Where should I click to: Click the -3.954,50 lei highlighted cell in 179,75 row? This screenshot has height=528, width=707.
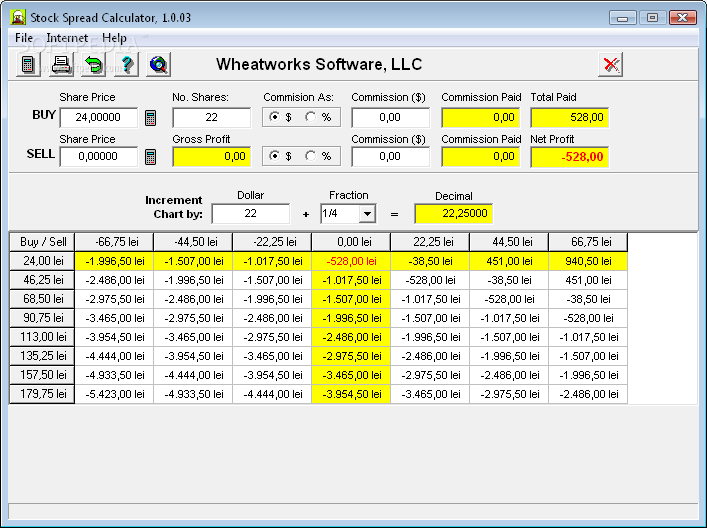click(351, 394)
